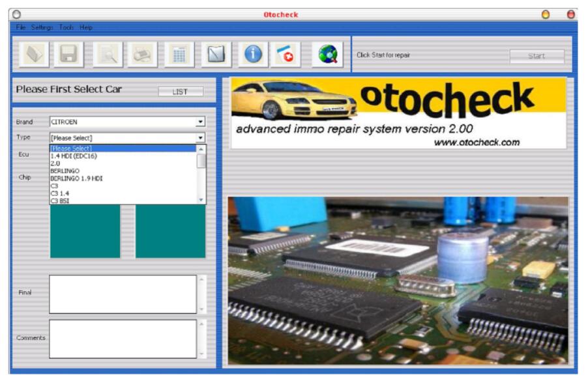Click the globe web search icon
This screenshot has width=588, height=379.
[327, 54]
